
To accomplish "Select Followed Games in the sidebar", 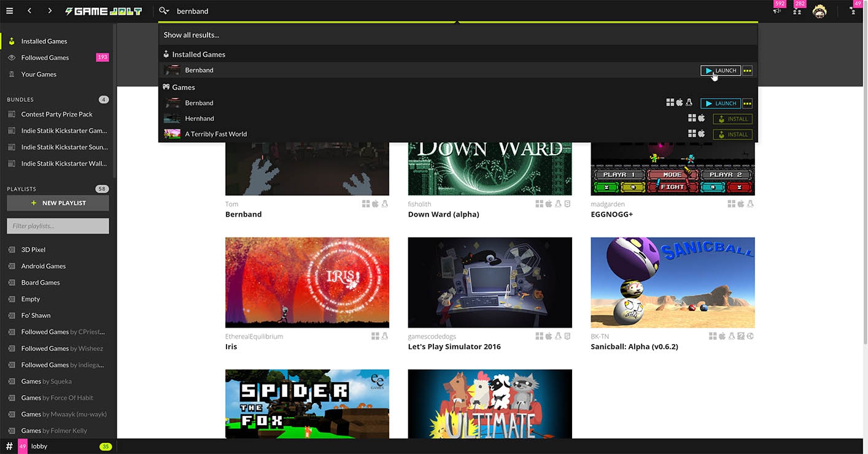I will click(x=45, y=58).
